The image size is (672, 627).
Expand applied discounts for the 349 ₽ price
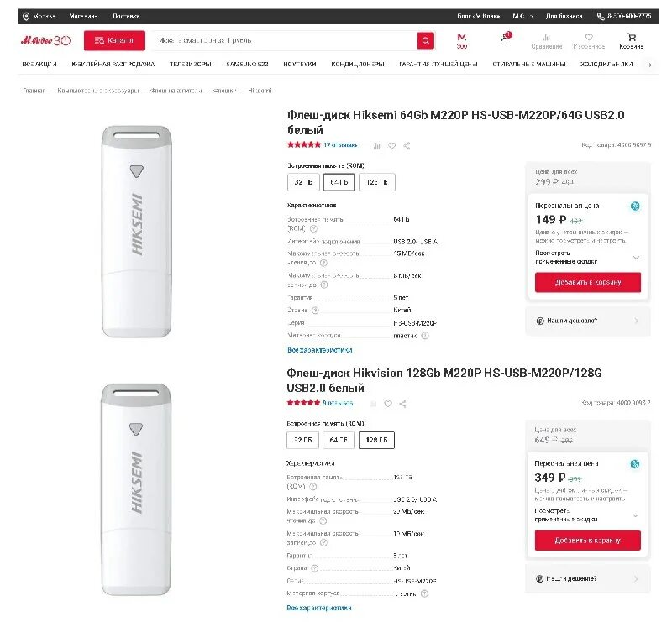point(636,515)
